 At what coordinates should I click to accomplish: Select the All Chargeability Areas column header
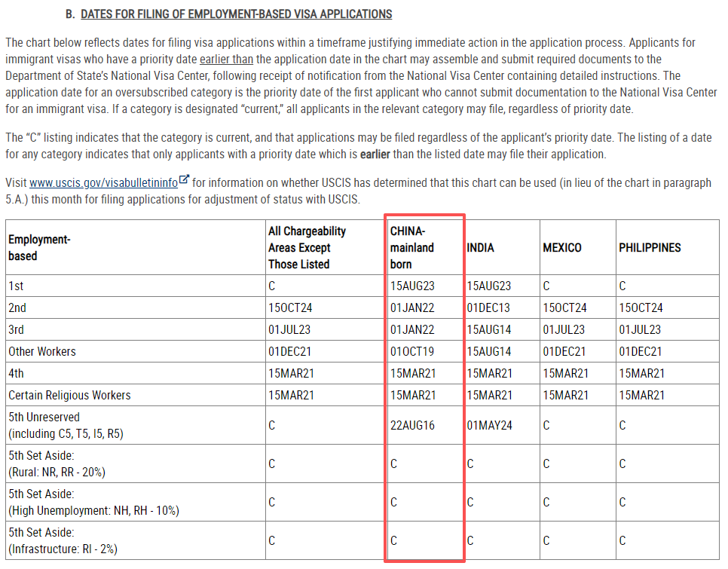[307, 247]
